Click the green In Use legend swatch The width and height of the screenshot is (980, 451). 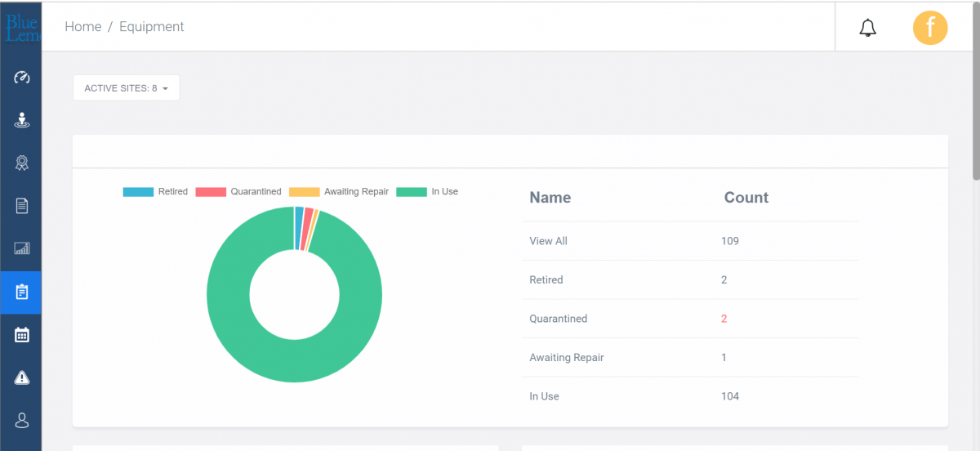[412, 192]
